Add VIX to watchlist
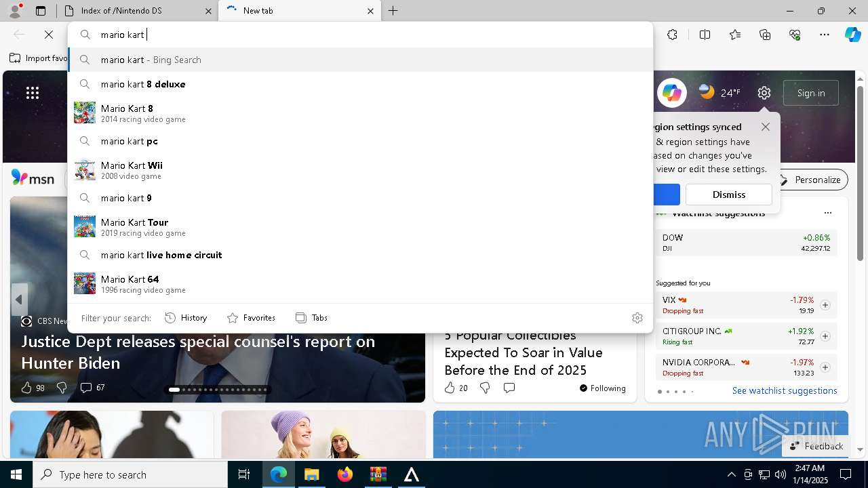Viewport: 868px width, 488px height. [825, 305]
